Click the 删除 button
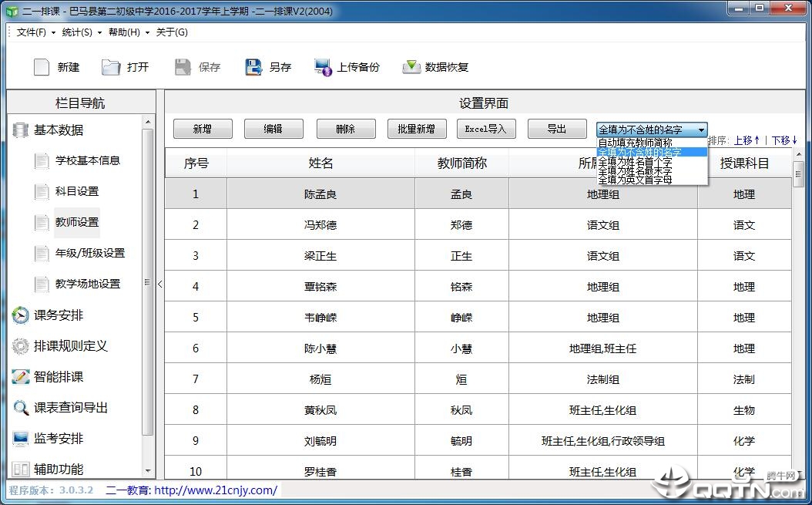Viewport: 812px width, 505px height. point(345,129)
